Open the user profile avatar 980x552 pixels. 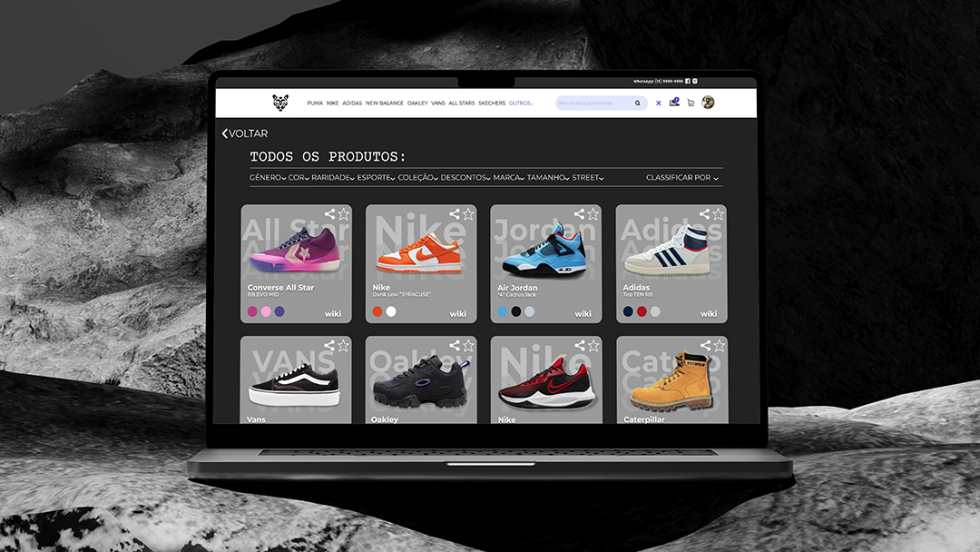click(708, 103)
